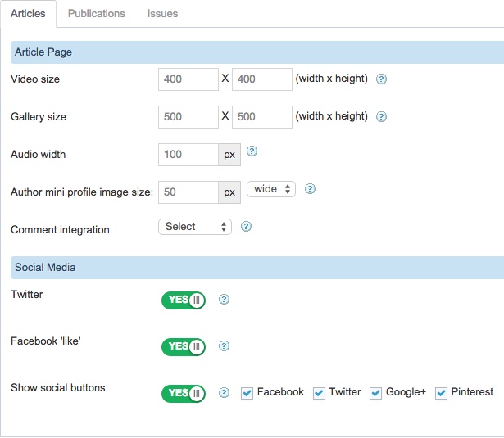Uncheck the Pinterest checkbox
504x438 pixels.
(441, 393)
